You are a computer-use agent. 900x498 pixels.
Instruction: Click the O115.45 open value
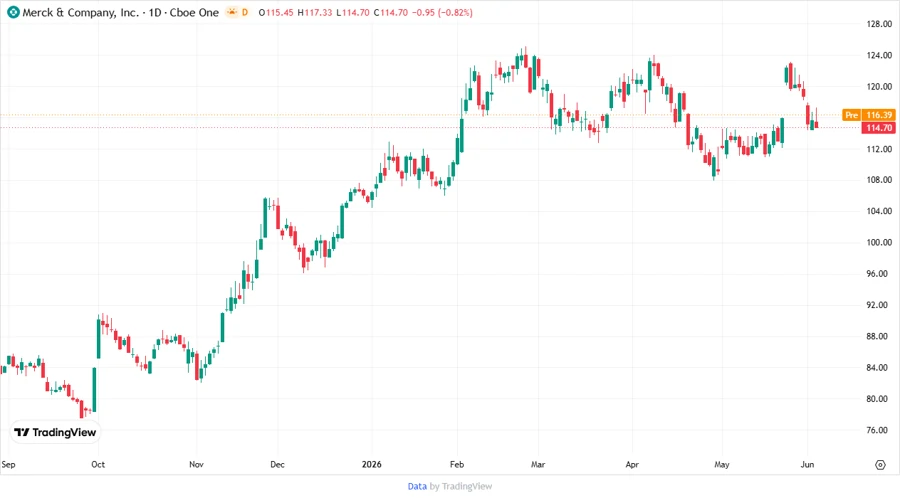tap(276, 13)
